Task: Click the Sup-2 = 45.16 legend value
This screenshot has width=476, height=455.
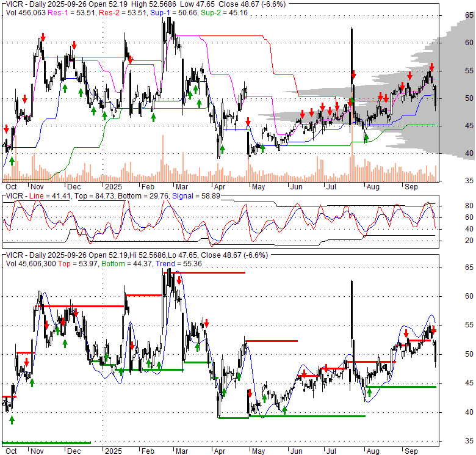Action: coord(224,13)
